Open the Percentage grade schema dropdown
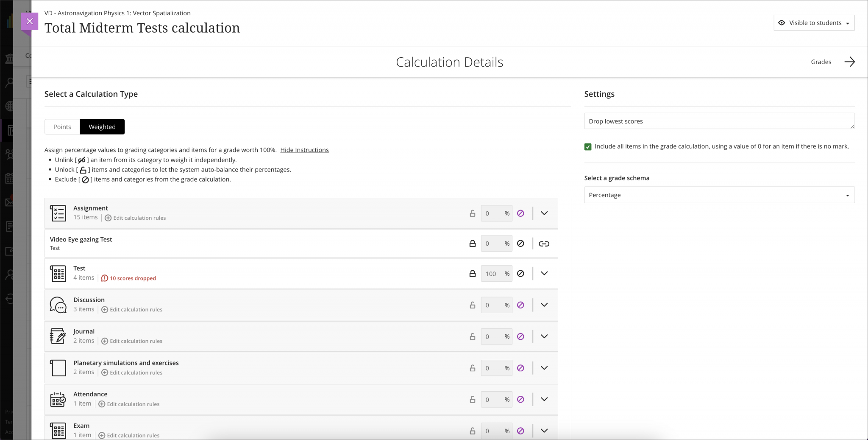Image resolution: width=868 pixels, height=440 pixels. coord(719,195)
